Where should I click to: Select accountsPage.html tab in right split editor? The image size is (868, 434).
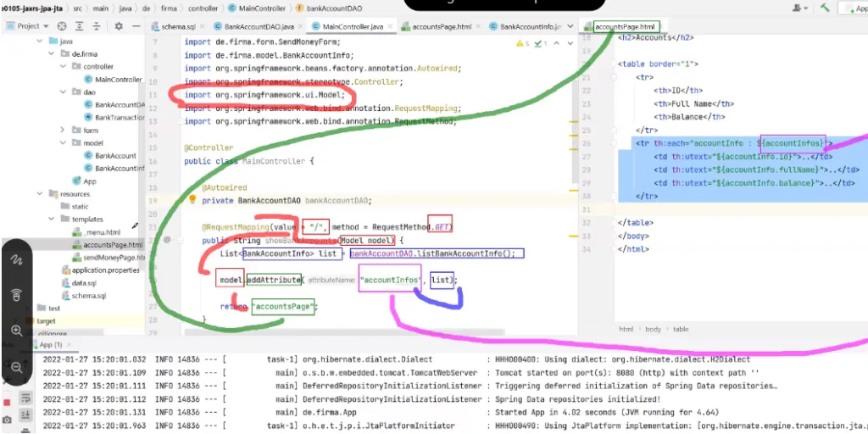point(625,26)
